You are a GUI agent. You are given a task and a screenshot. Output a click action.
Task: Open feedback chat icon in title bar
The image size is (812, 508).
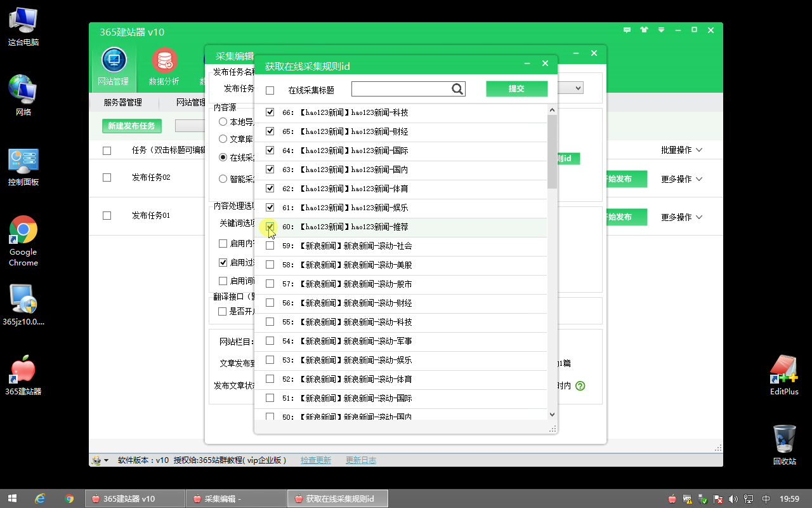(x=627, y=30)
